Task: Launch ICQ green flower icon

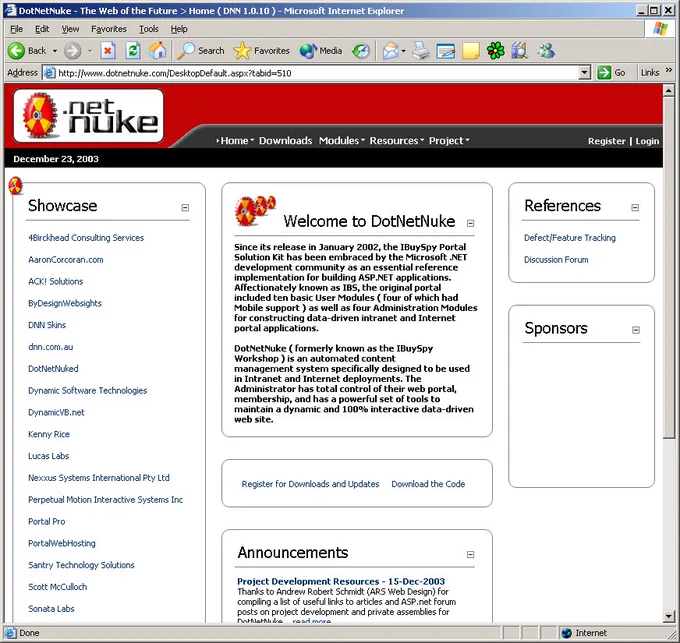Action: [495, 51]
